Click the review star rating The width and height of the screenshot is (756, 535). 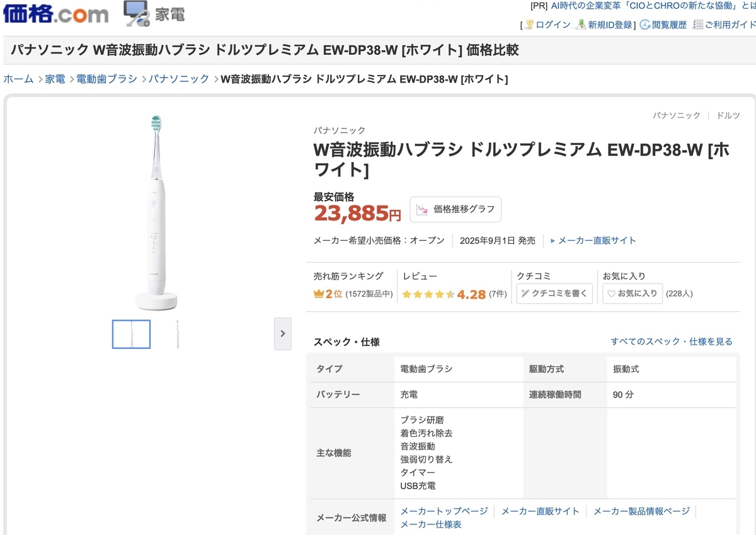428,294
